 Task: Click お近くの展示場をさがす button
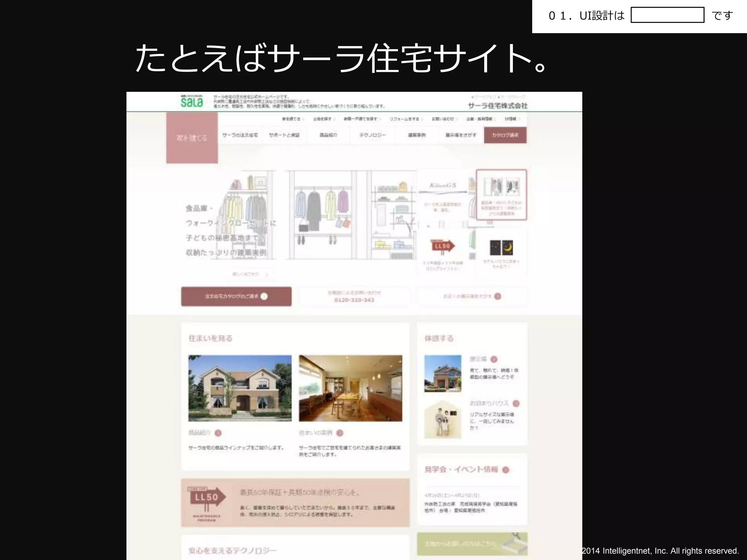click(x=472, y=296)
